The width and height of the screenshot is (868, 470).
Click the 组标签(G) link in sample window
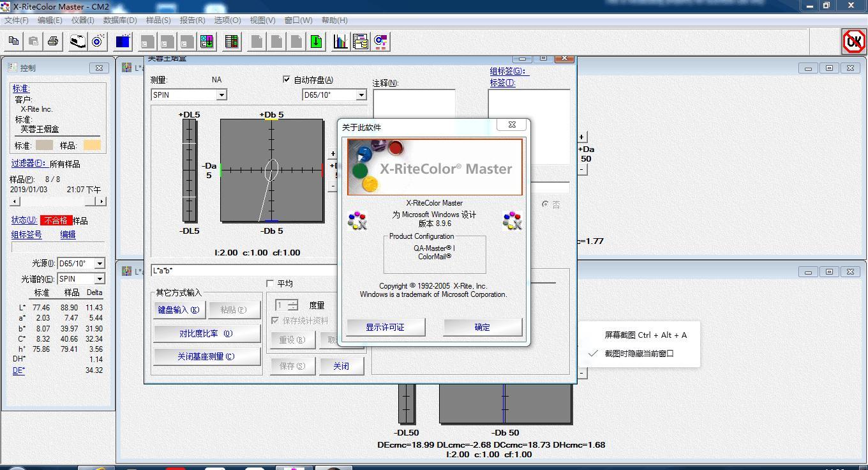pyautogui.click(x=509, y=71)
